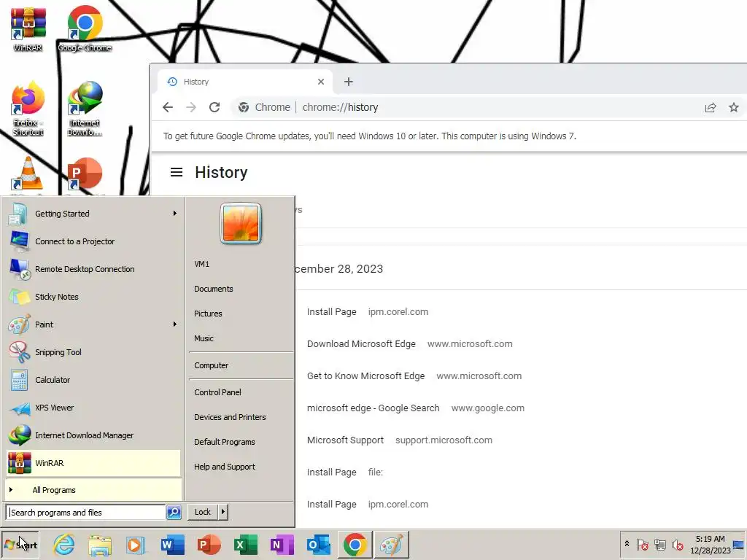Open Windows Explorer folder in taskbar
This screenshot has height=560, width=747.
pyautogui.click(x=100, y=545)
